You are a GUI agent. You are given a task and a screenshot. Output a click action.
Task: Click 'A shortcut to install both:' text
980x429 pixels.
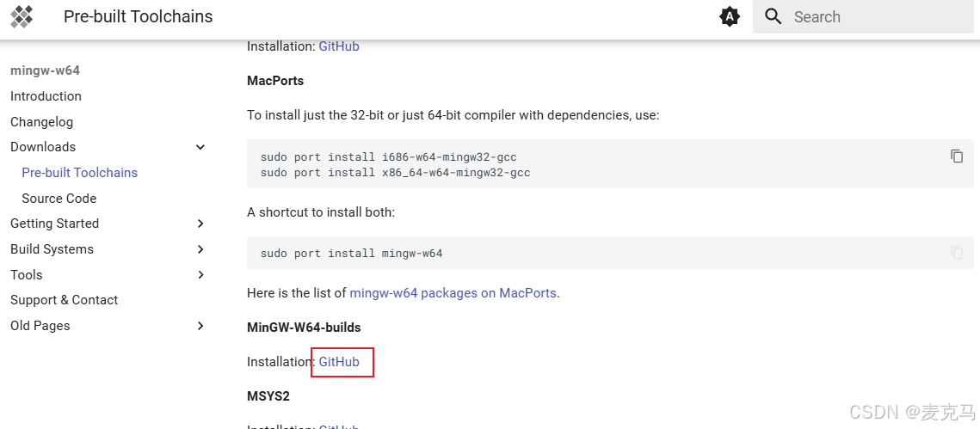[321, 212]
